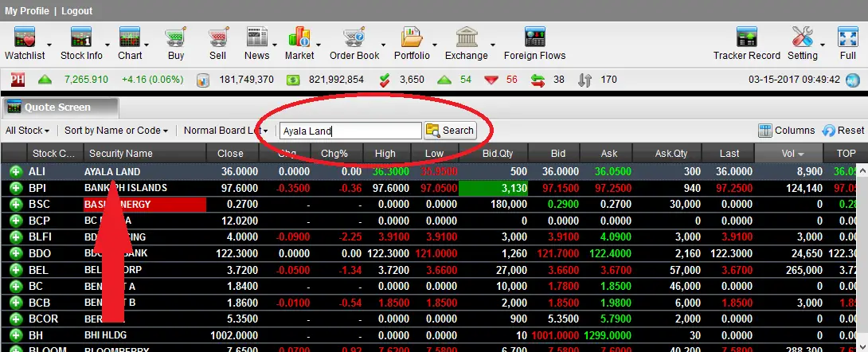This screenshot has width=868, height=352.
Task: Sort by the Last column header
Action: pos(729,154)
